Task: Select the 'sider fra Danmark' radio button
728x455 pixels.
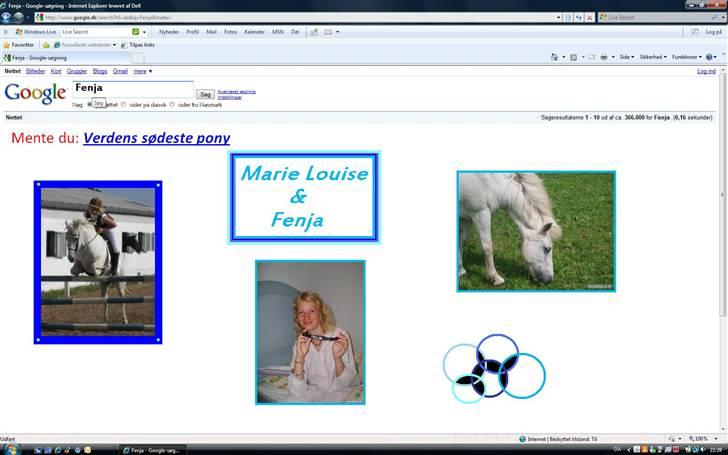Action: pos(172,105)
